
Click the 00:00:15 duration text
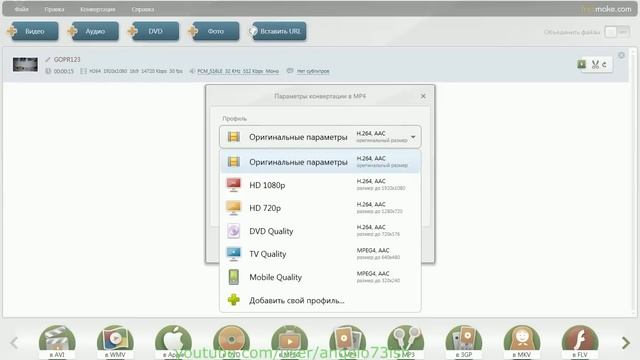(x=64, y=71)
